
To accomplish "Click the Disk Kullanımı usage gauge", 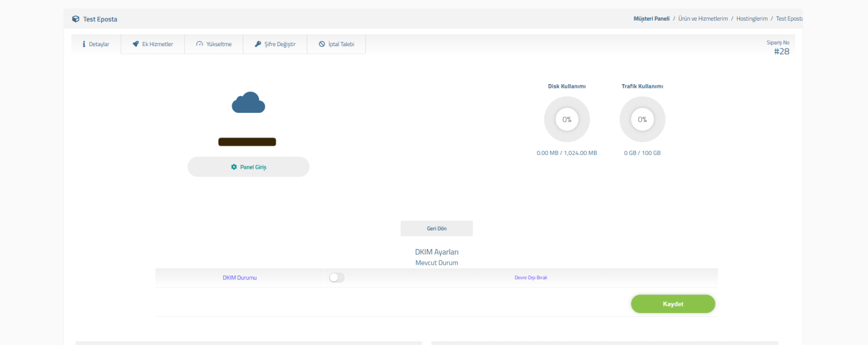I will (567, 119).
